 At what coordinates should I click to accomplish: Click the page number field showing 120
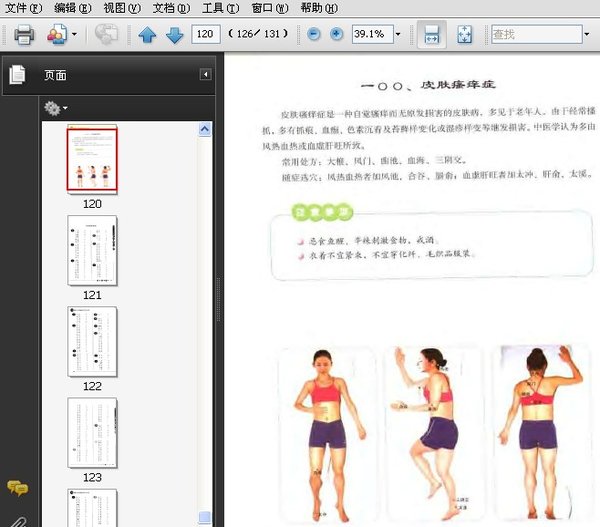206,34
